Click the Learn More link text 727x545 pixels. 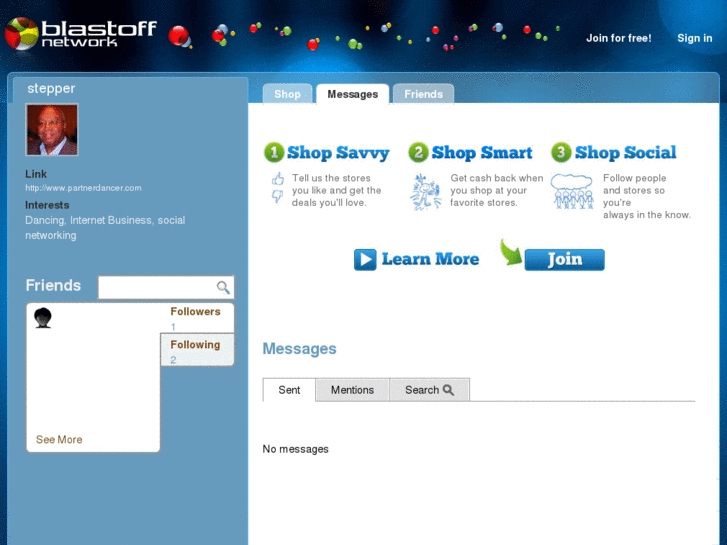pos(430,259)
